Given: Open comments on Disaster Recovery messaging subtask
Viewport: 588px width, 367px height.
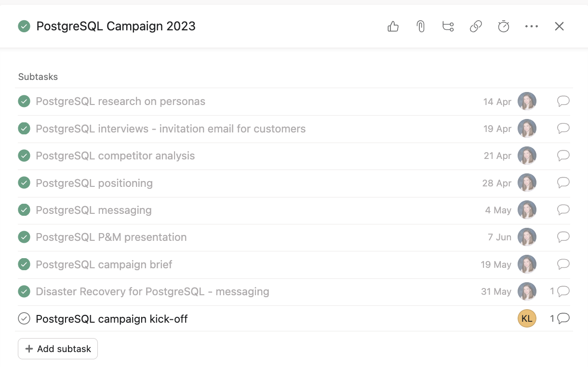Looking at the screenshot, I should [563, 291].
